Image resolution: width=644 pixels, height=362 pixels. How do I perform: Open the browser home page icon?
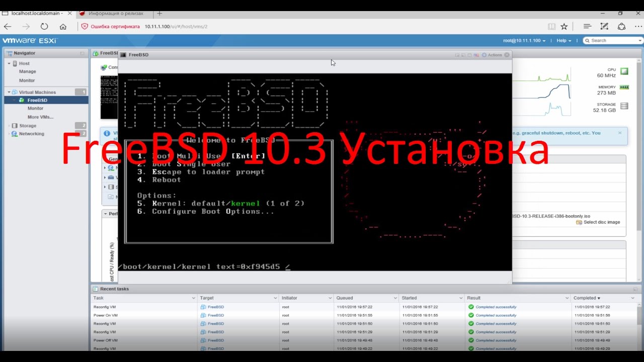(63, 27)
